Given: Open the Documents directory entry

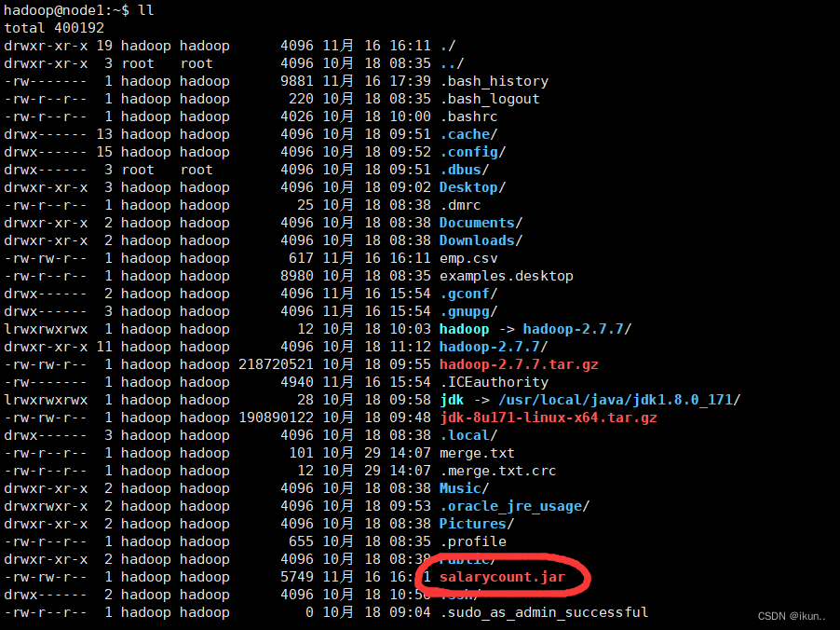Looking at the screenshot, I should click(479, 222).
